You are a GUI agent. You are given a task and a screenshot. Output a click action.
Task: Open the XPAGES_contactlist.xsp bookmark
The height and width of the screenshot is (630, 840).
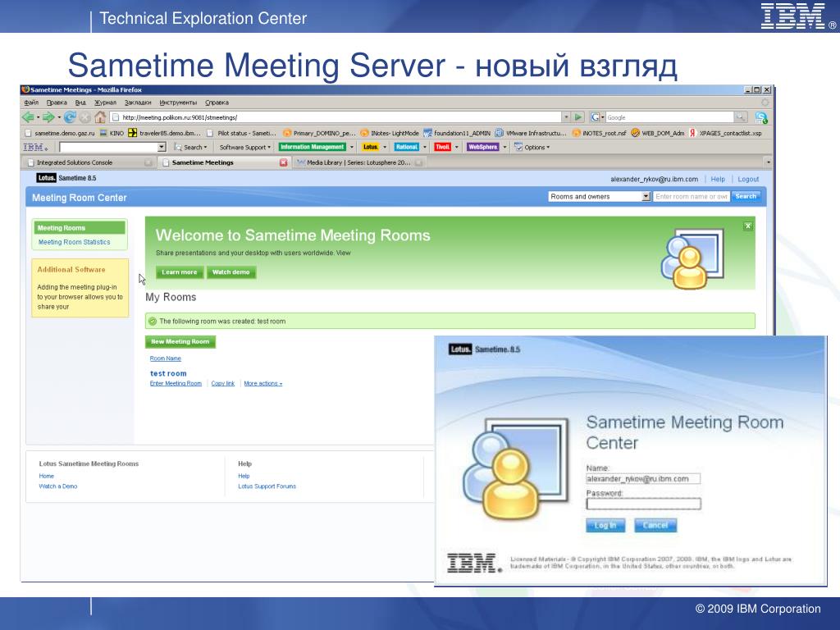tap(725, 133)
